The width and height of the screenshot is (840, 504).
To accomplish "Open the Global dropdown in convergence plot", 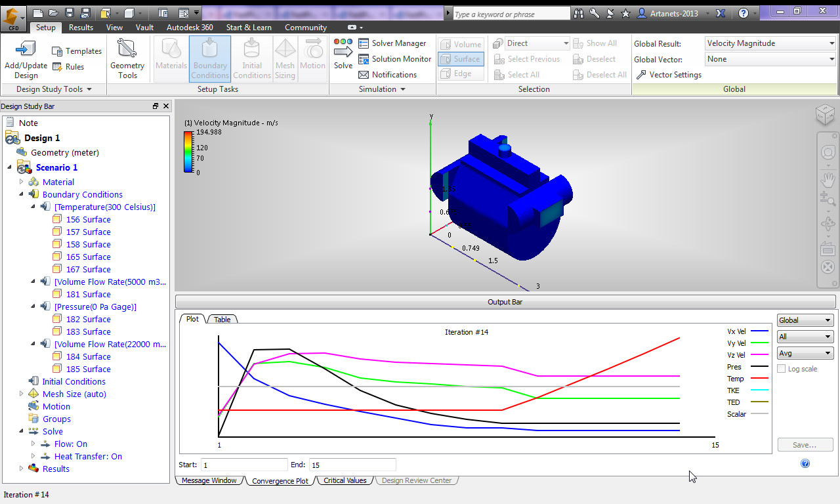I will pos(805,320).
